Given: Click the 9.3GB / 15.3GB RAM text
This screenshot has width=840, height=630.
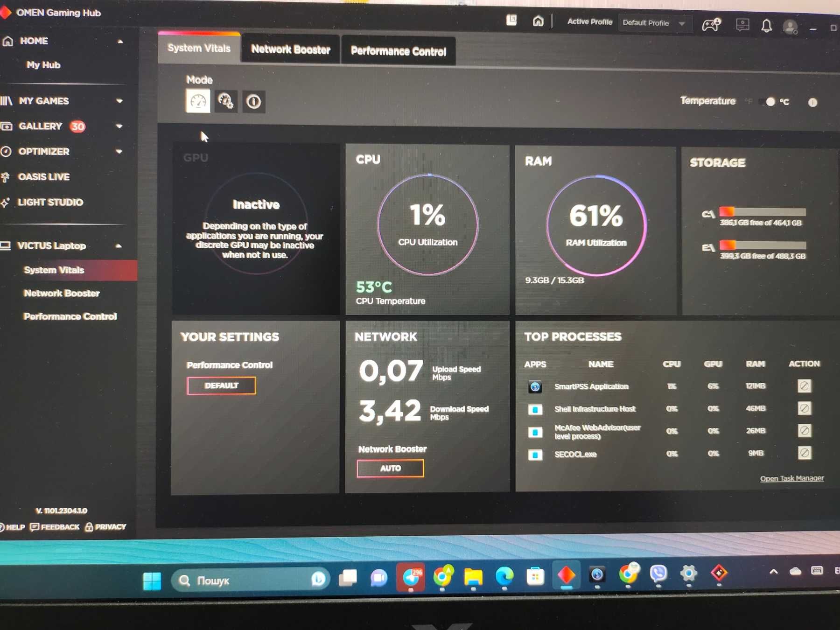Looking at the screenshot, I should pos(554,280).
